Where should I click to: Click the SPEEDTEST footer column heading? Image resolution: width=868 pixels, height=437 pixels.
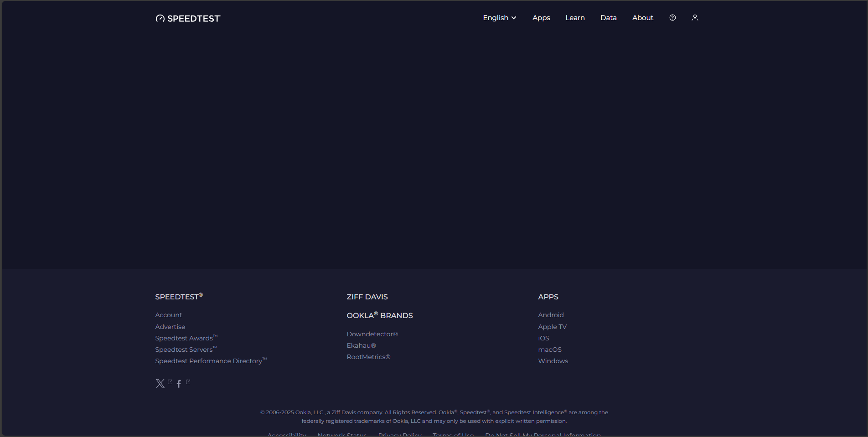[179, 297]
